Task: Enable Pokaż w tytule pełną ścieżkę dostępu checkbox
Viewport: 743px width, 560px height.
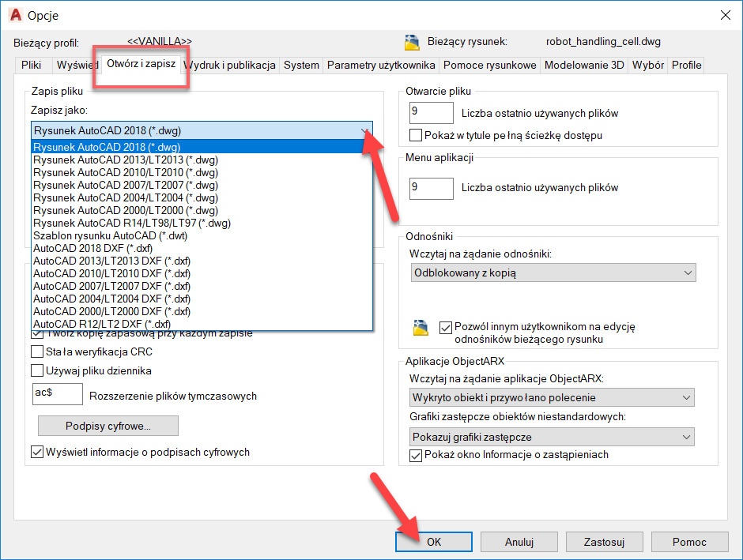Action: point(417,135)
